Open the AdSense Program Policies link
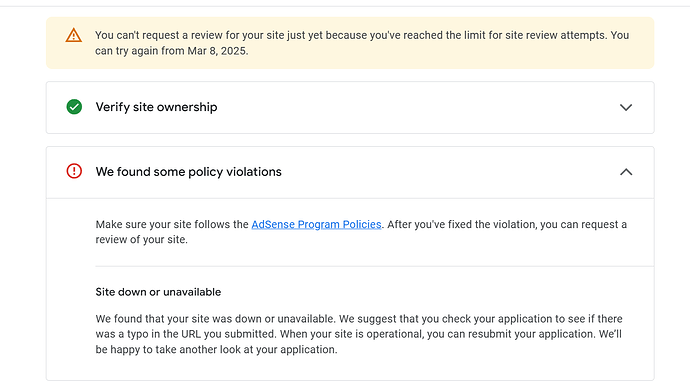The height and width of the screenshot is (383, 690). point(316,225)
